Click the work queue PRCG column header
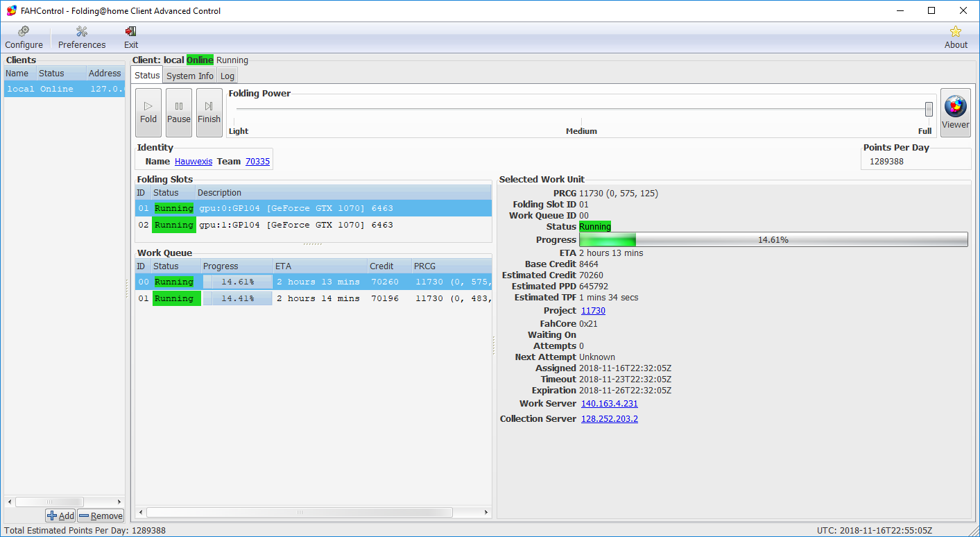 [x=452, y=266]
